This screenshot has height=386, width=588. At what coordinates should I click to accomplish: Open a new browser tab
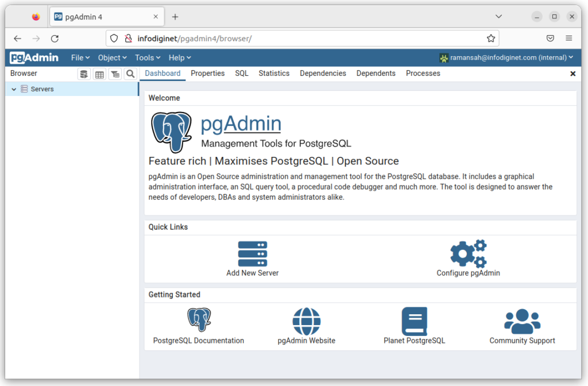pyautogui.click(x=175, y=17)
